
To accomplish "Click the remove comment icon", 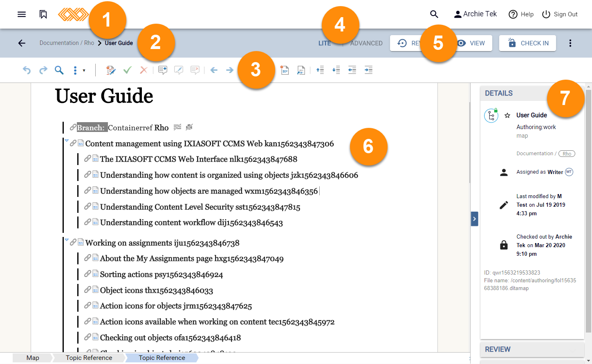I will [195, 70].
